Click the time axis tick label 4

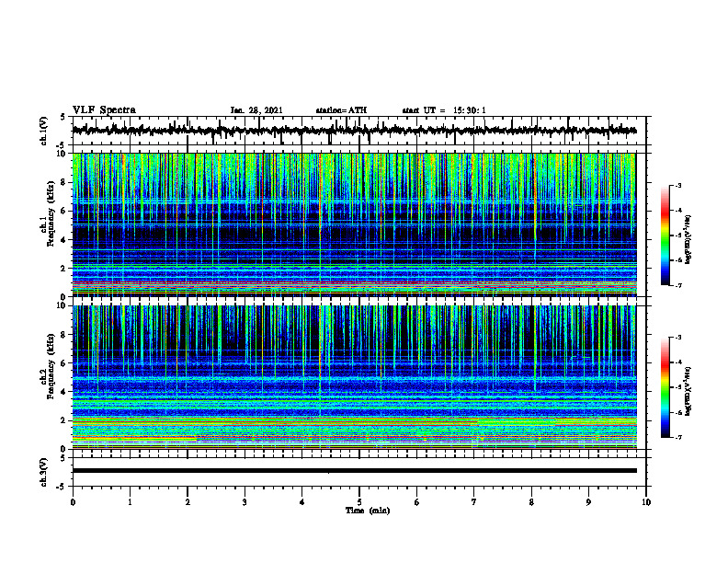coord(302,502)
